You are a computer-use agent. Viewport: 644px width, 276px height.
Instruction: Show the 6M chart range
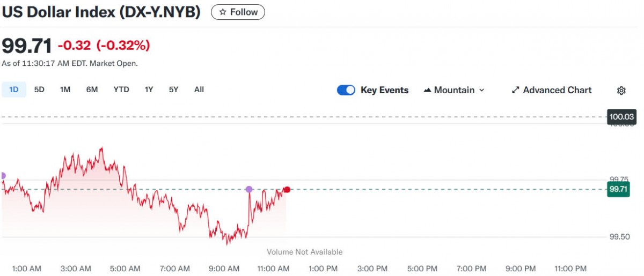92,89
